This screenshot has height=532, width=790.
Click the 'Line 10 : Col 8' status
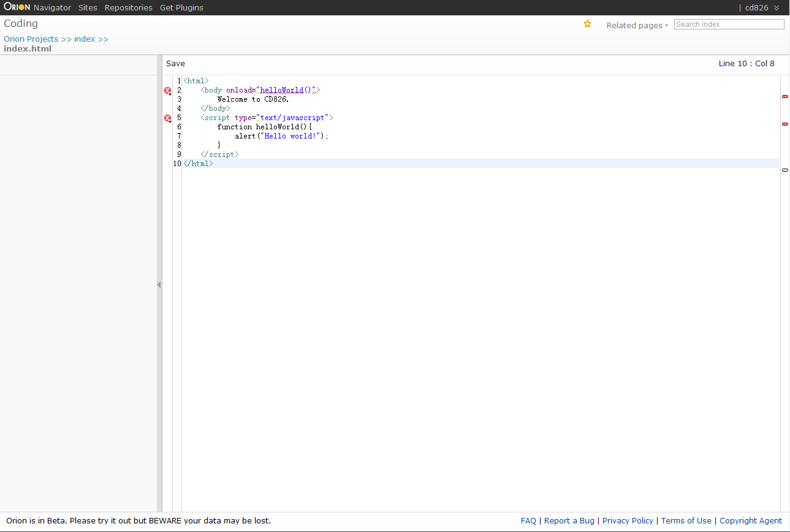click(x=746, y=64)
